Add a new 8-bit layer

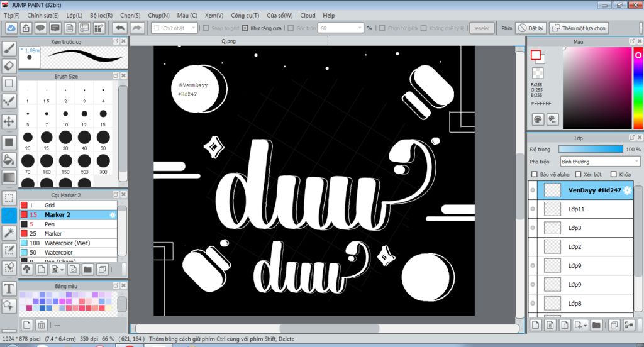pyautogui.click(x=550, y=325)
